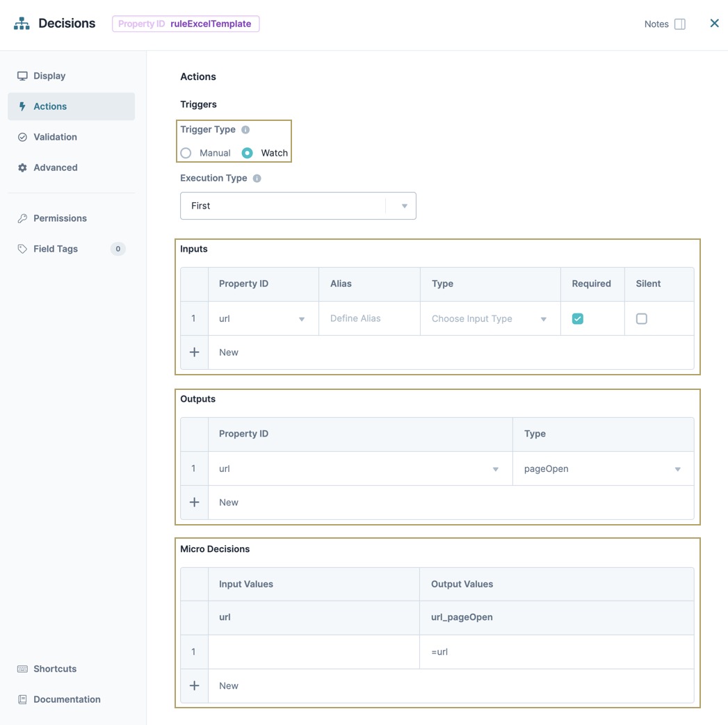Click the plus icon in Inputs table
Screen dimensions: 728x725
(194, 352)
